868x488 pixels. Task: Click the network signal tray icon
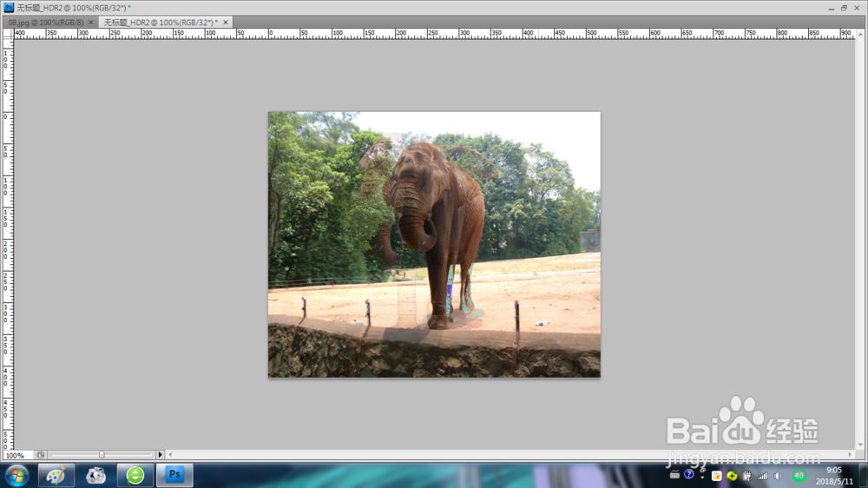tap(762, 476)
